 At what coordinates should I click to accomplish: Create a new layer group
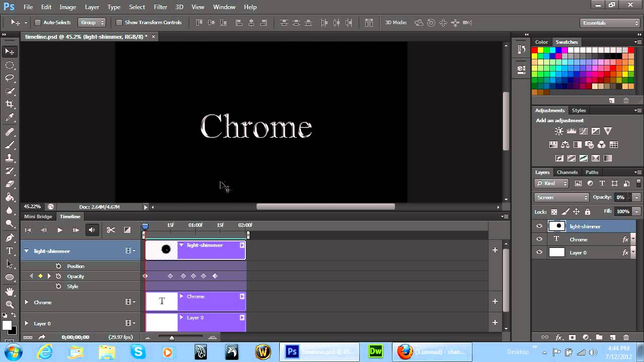[x=599, y=337]
